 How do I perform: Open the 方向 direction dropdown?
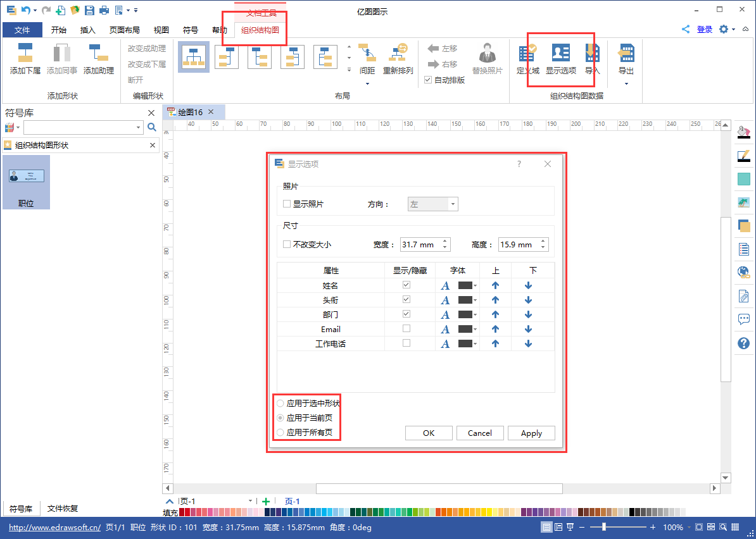(x=433, y=204)
